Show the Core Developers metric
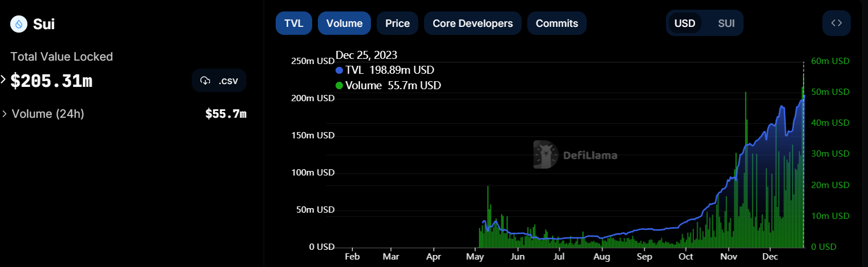The height and width of the screenshot is (267, 868). coord(473,23)
